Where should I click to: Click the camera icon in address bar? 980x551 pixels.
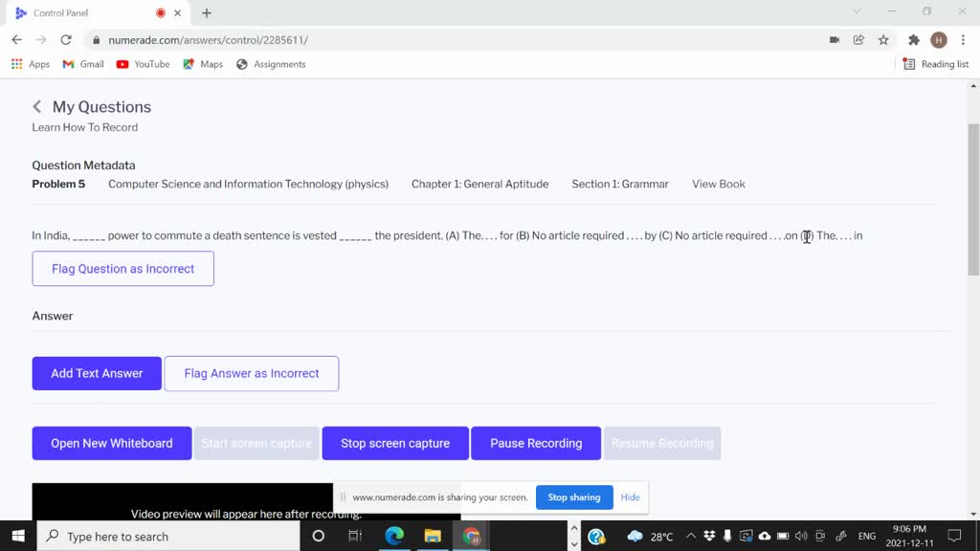(835, 40)
